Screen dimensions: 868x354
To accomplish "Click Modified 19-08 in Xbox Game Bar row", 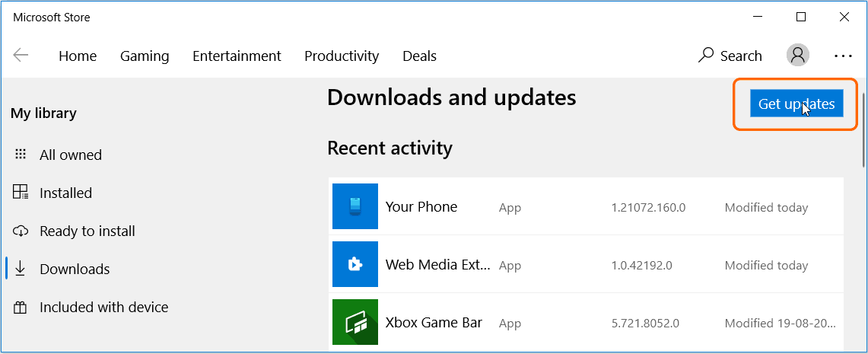I will [x=781, y=323].
